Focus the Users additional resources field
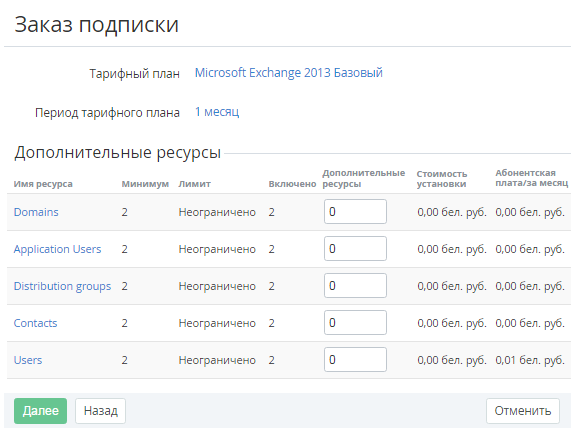Viewport: 574px width, 433px height. tap(355, 359)
